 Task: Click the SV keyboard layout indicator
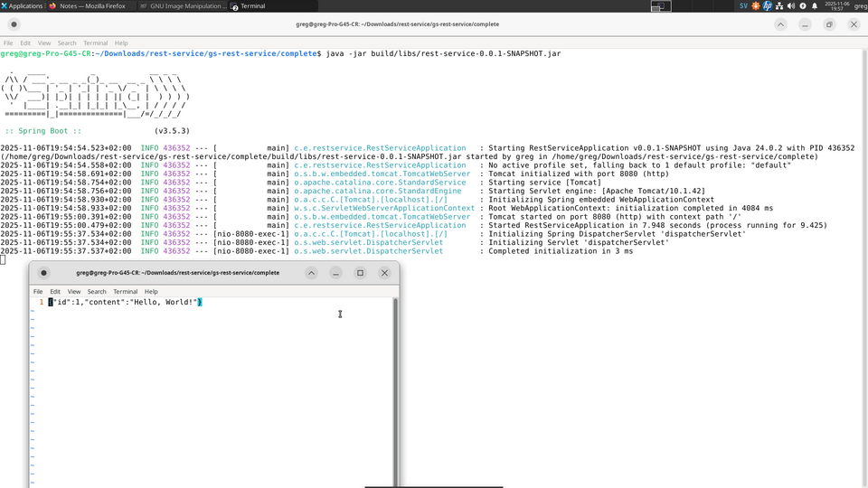[743, 5]
